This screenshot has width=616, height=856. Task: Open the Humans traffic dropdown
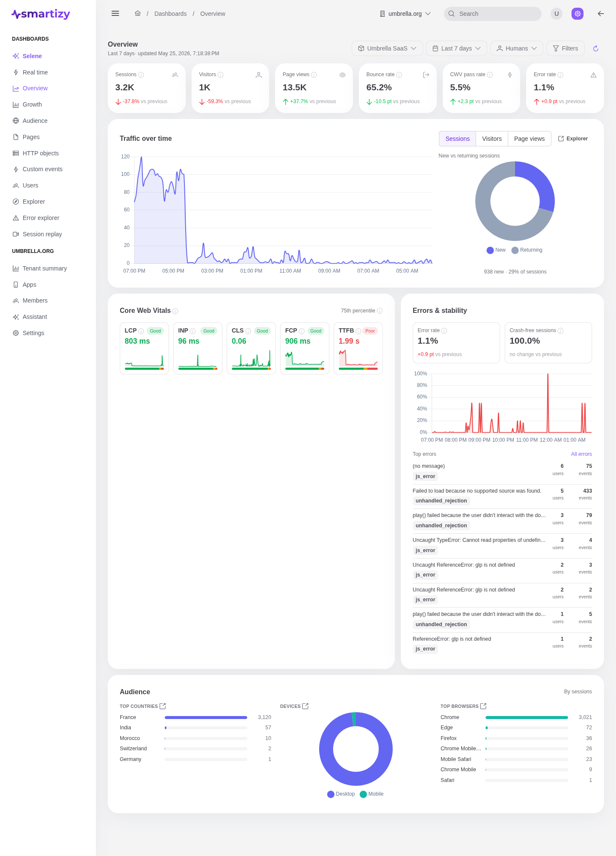pos(516,48)
